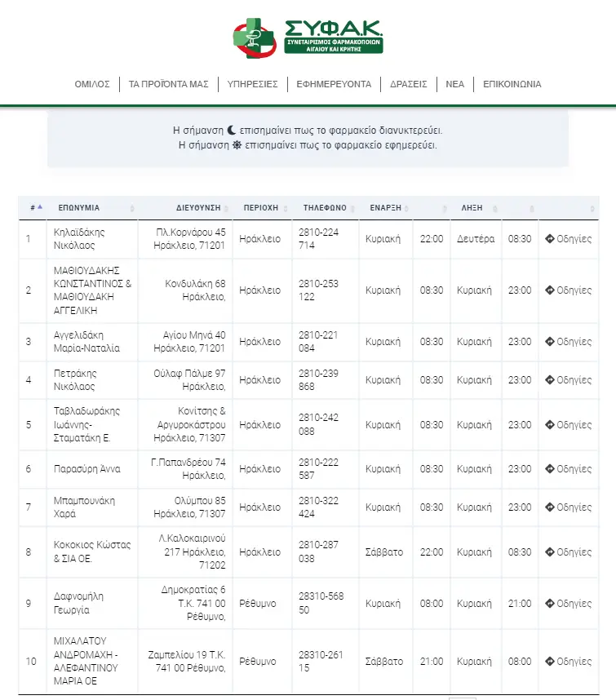The width and height of the screenshot is (616, 700).
Task: Click phone number 2810-224 714
Action: coord(318,239)
